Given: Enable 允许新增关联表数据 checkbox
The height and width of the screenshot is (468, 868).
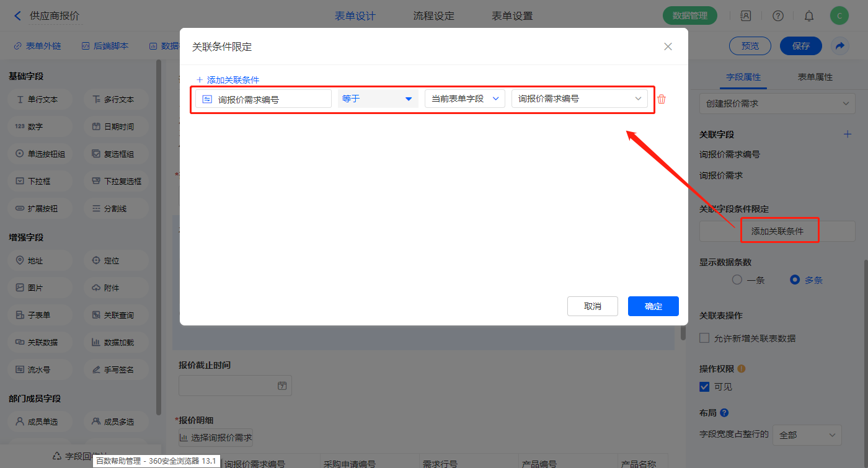Looking at the screenshot, I should (x=704, y=338).
